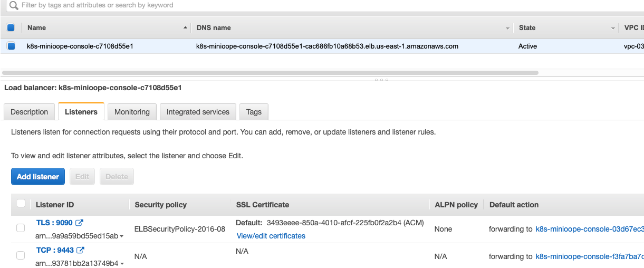
Task: Toggle the select-all checkbox in load balancer table header
Action: pyautogui.click(x=11, y=27)
